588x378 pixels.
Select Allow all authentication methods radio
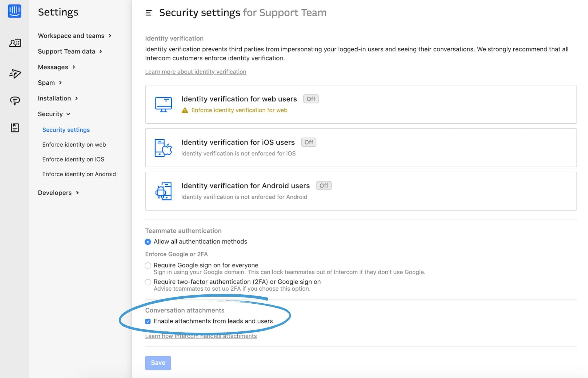(x=148, y=242)
